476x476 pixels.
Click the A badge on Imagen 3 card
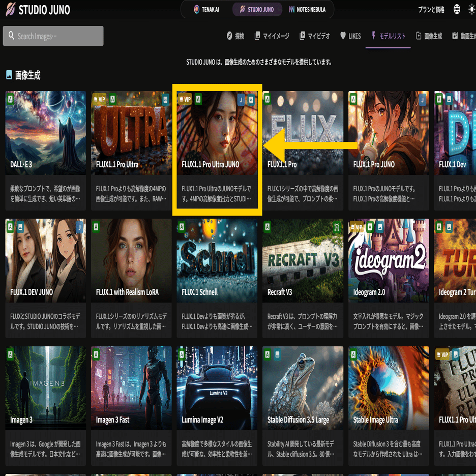click(11, 354)
